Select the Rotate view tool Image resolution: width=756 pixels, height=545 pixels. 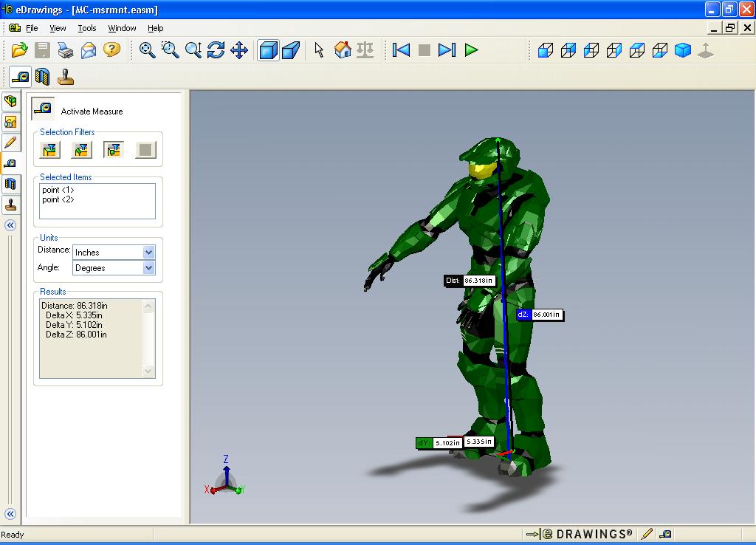click(x=216, y=50)
